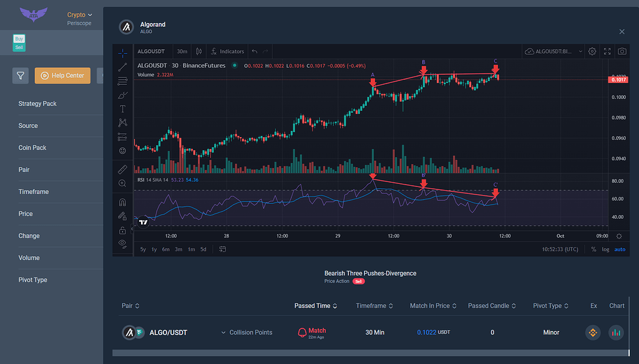
Task: Open chart settings via the gear icon
Action: [592, 51]
